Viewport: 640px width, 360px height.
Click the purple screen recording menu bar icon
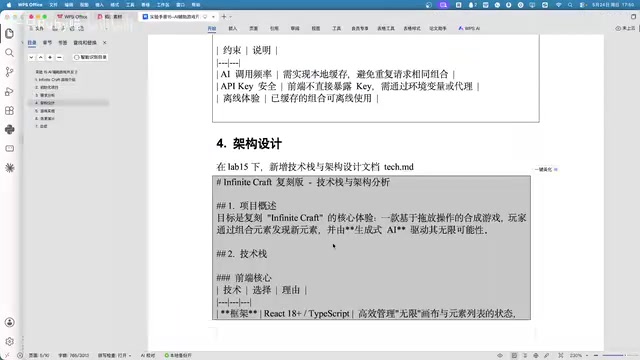(443, 5)
